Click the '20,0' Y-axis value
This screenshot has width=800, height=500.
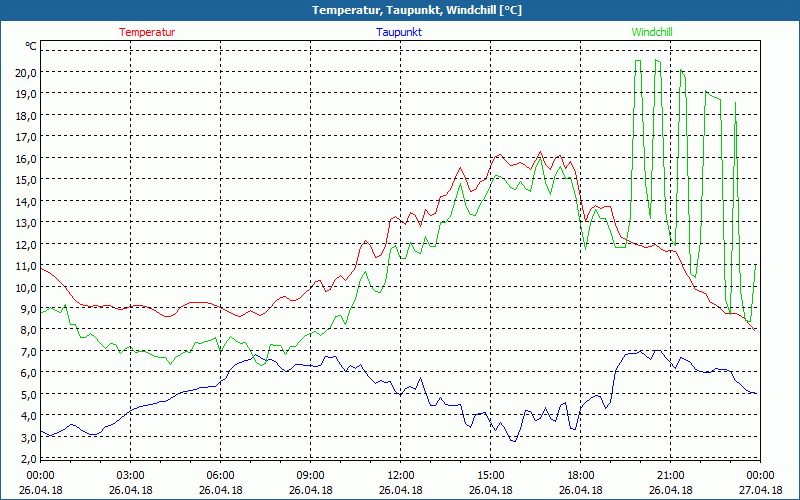tap(26, 72)
